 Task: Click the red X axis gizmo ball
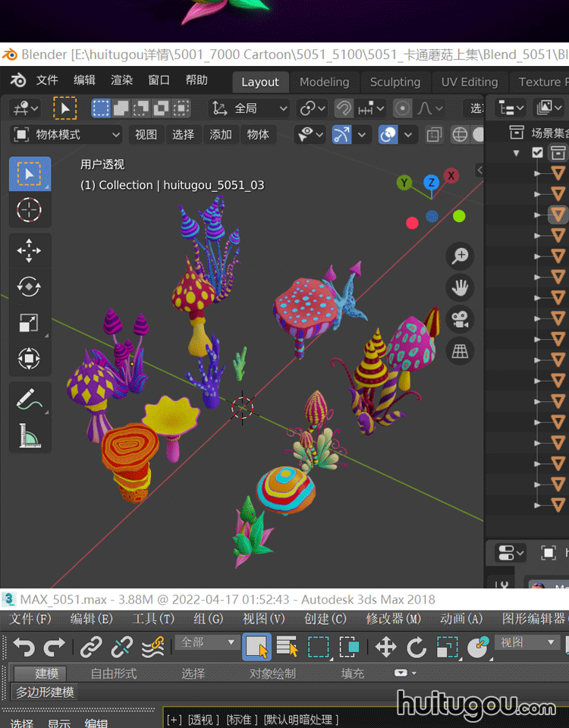pyautogui.click(x=451, y=176)
